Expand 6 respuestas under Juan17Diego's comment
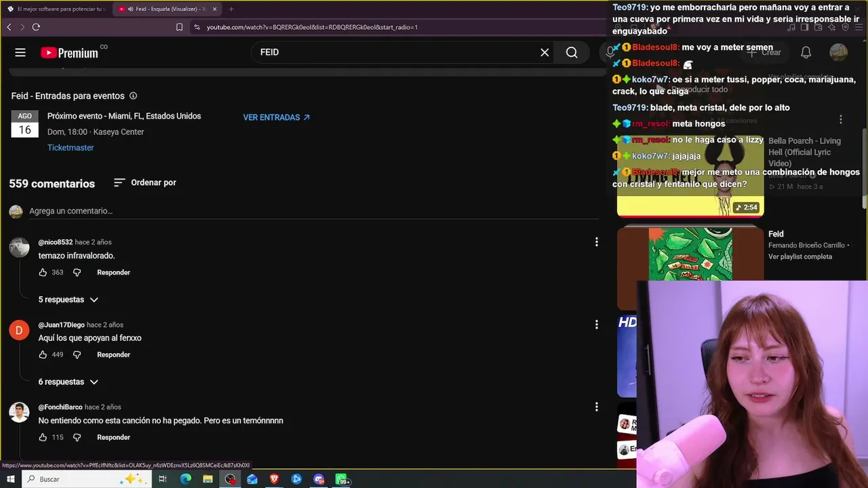This screenshot has height=488, width=868. tap(68, 382)
